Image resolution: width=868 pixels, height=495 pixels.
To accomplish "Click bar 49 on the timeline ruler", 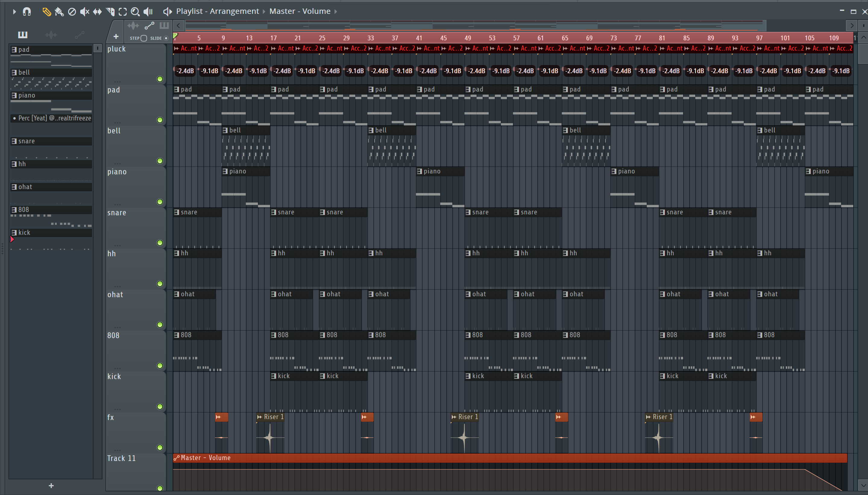I will coord(468,38).
